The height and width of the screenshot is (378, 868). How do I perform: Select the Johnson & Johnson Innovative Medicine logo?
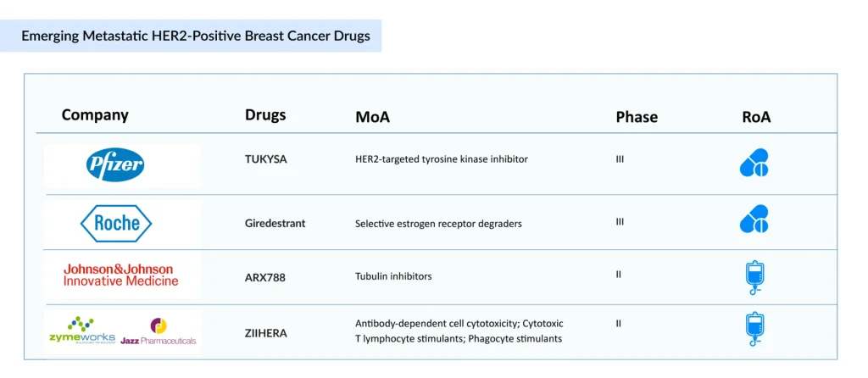pyautogui.click(x=121, y=275)
